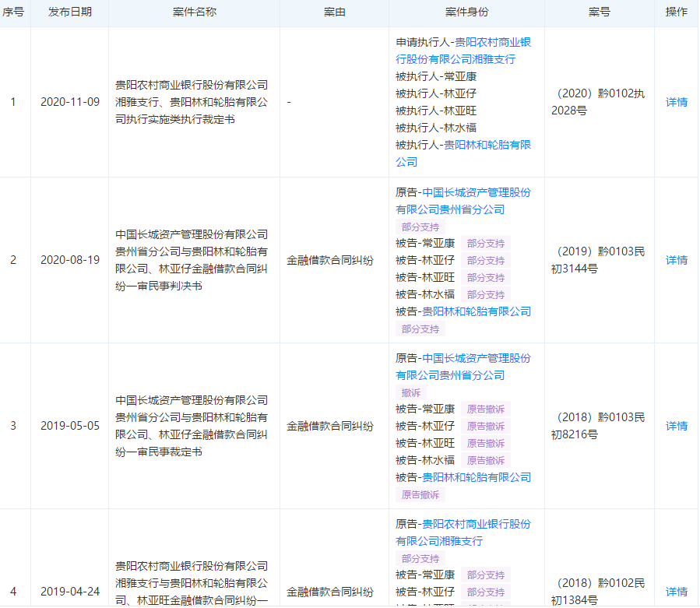Open 贵阳林和轮胎有限公司 被执行人 link in row 1

pos(463,153)
